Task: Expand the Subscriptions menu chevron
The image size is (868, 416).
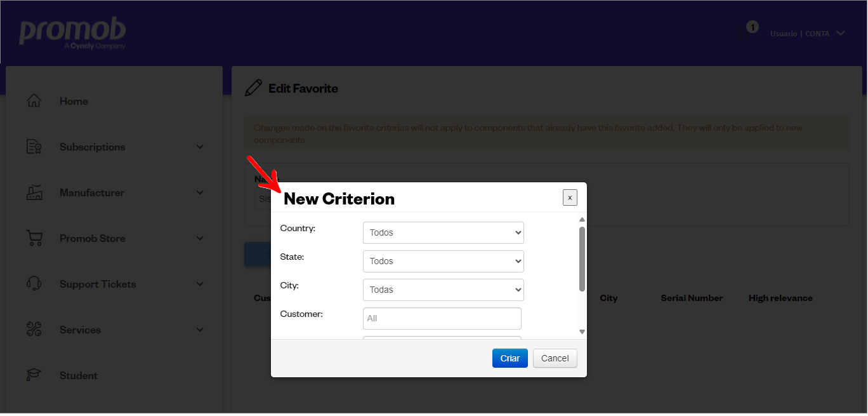Action: (x=200, y=147)
